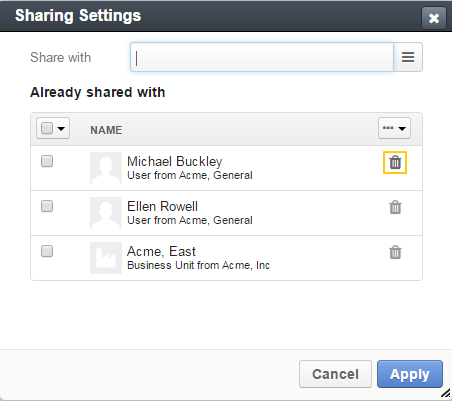The image size is (452, 401).
Task: Toggle the select-all checkbox in header
Action: [x=47, y=128]
